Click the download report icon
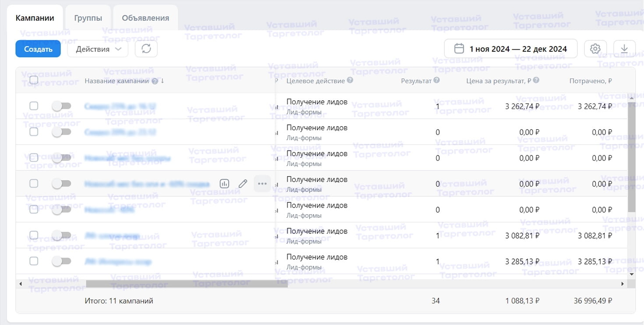Image resolution: width=644 pixels, height=325 pixels. [x=624, y=49]
